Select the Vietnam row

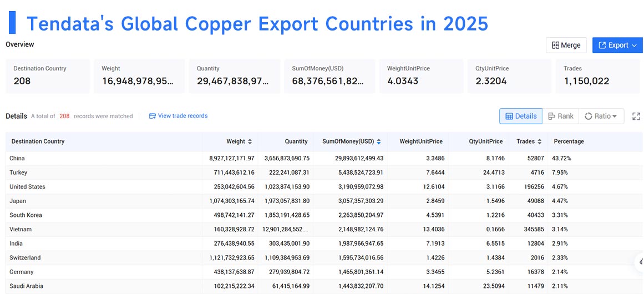click(x=324, y=229)
